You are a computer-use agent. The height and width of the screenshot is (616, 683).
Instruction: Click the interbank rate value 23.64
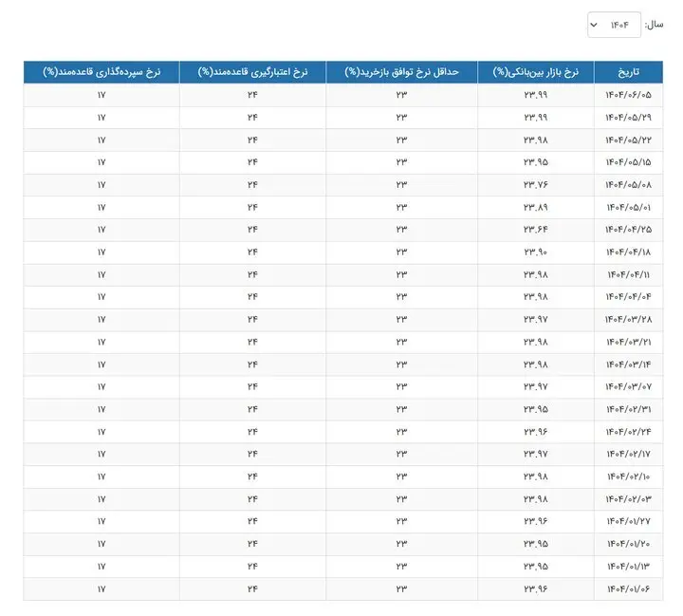pos(536,230)
